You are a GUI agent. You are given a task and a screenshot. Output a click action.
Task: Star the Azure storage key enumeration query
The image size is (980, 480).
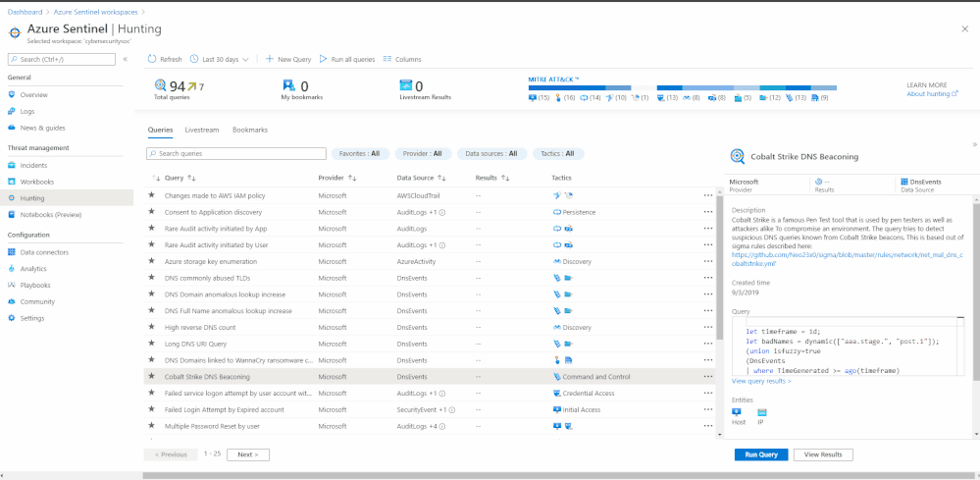click(x=151, y=261)
